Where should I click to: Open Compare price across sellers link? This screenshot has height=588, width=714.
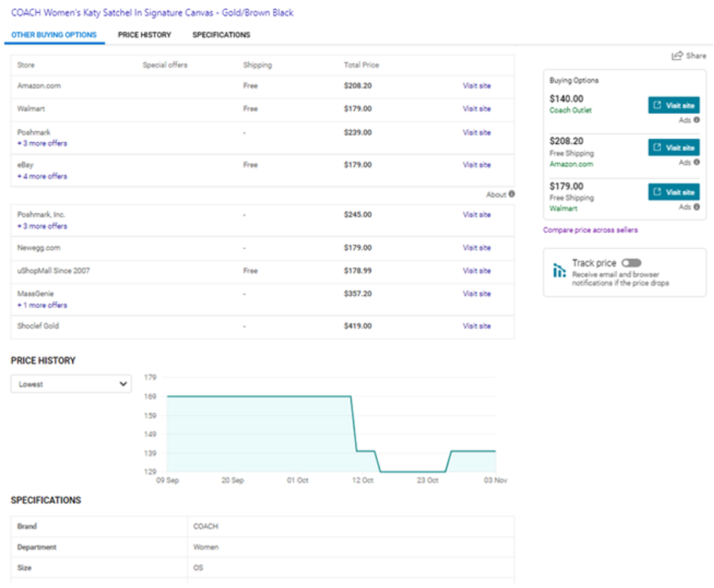point(590,230)
